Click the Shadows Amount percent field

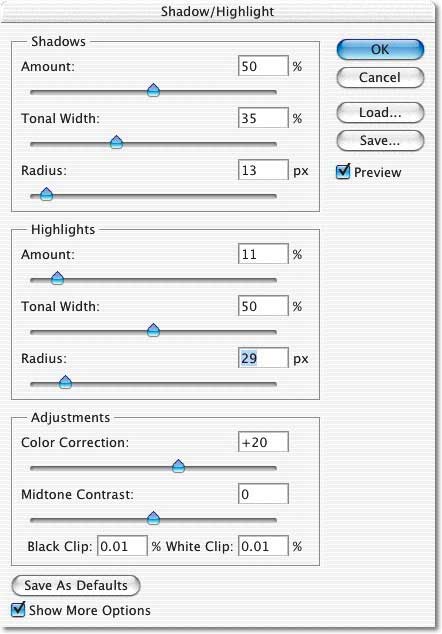tap(263, 66)
